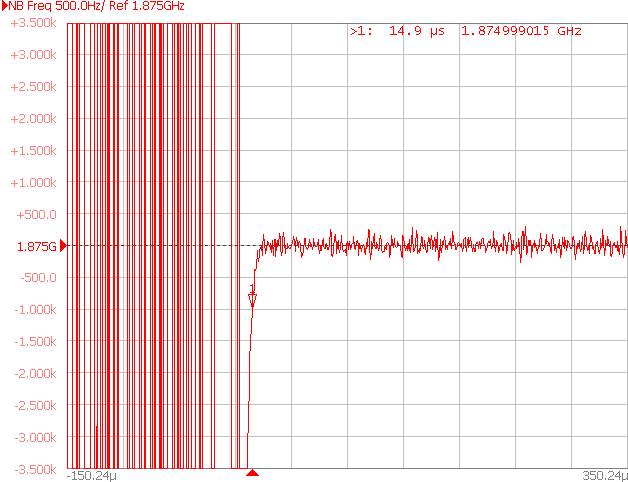Click the 350.24µ stop time label
Screen dimensions: 628x482
click(x=604, y=476)
